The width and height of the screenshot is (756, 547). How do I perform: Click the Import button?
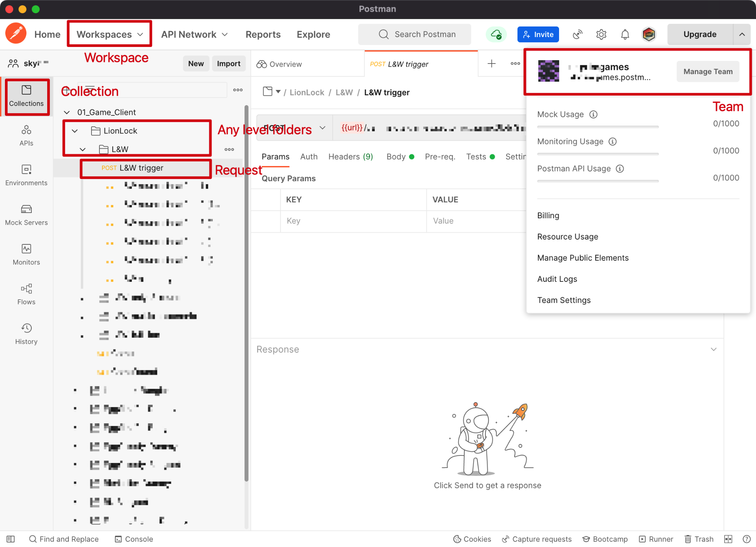pos(228,64)
